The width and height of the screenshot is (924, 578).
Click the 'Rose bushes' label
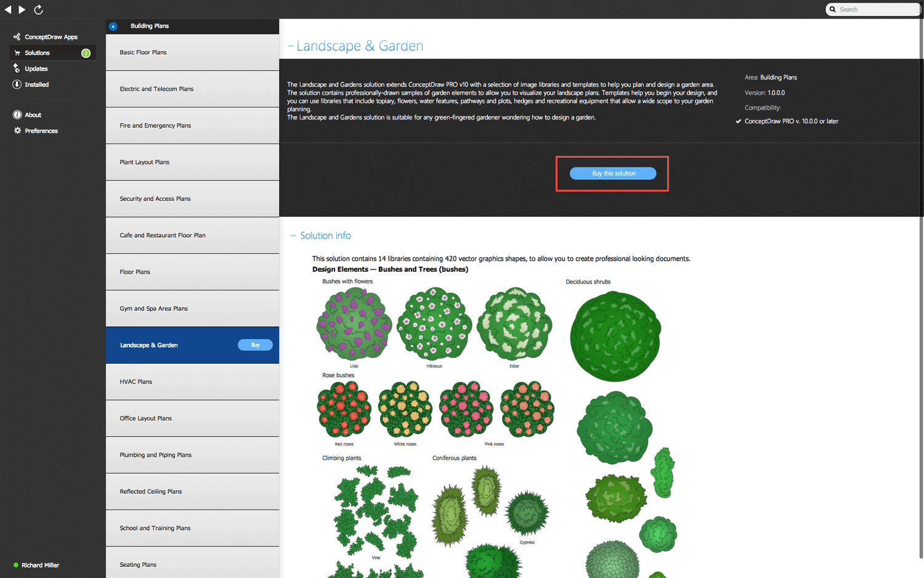pyautogui.click(x=338, y=375)
